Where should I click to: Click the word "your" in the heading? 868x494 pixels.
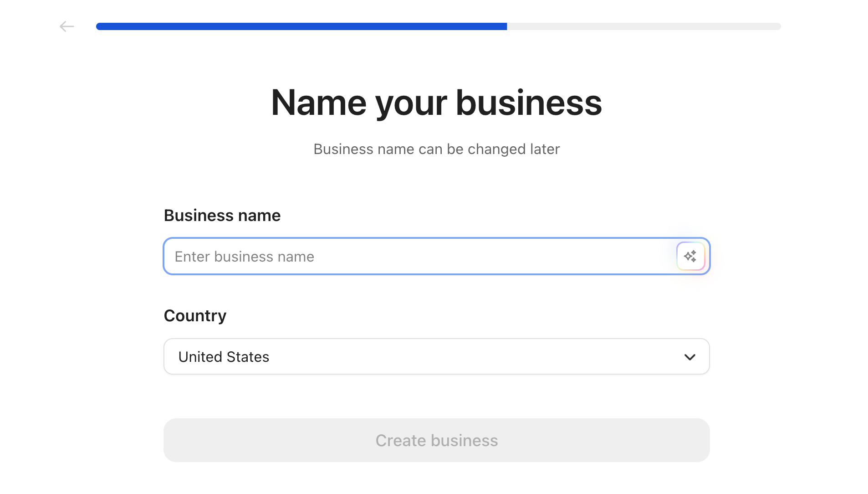(411, 103)
